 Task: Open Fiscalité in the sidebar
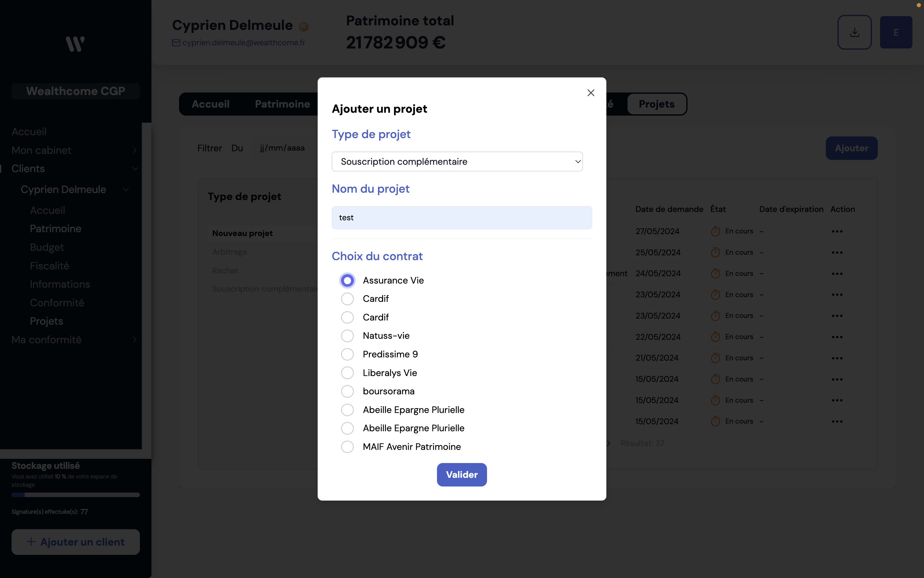pos(50,266)
